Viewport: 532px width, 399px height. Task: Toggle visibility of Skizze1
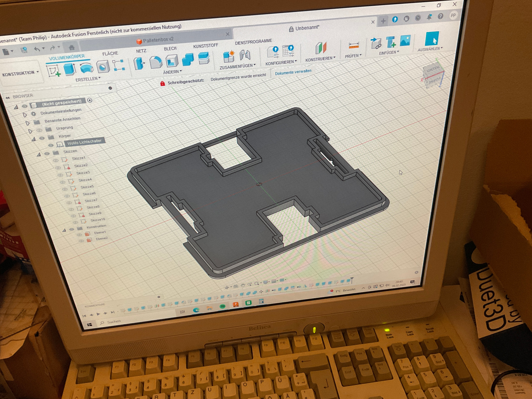(x=56, y=160)
